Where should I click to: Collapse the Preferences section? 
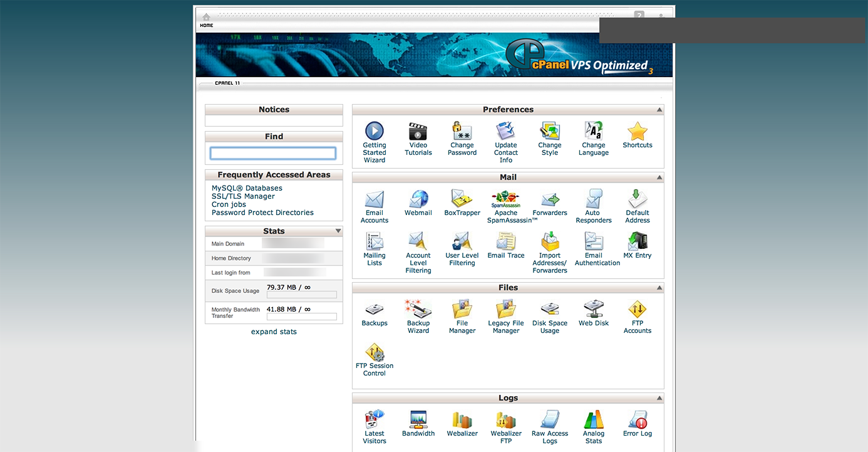658,109
